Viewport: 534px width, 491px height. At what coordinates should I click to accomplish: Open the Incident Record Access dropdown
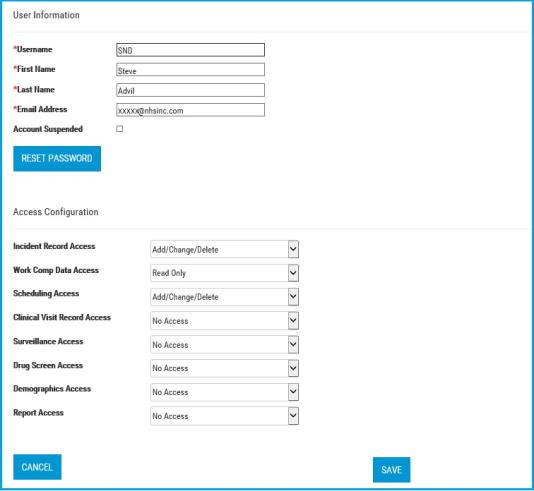224,249
